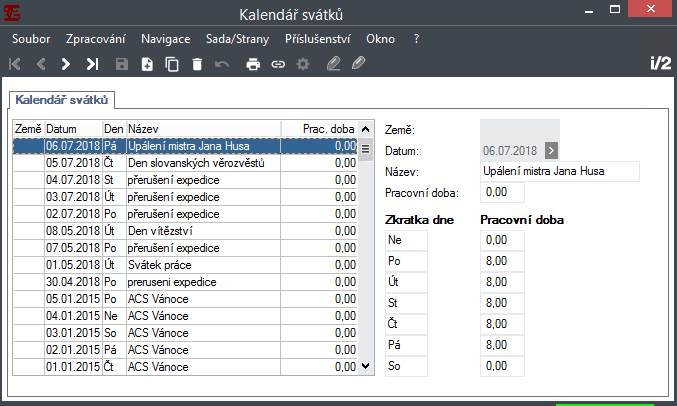The width and height of the screenshot is (677, 406).
Task: Open date picker arrow next to Datum
Action: [x=551, y=151]
